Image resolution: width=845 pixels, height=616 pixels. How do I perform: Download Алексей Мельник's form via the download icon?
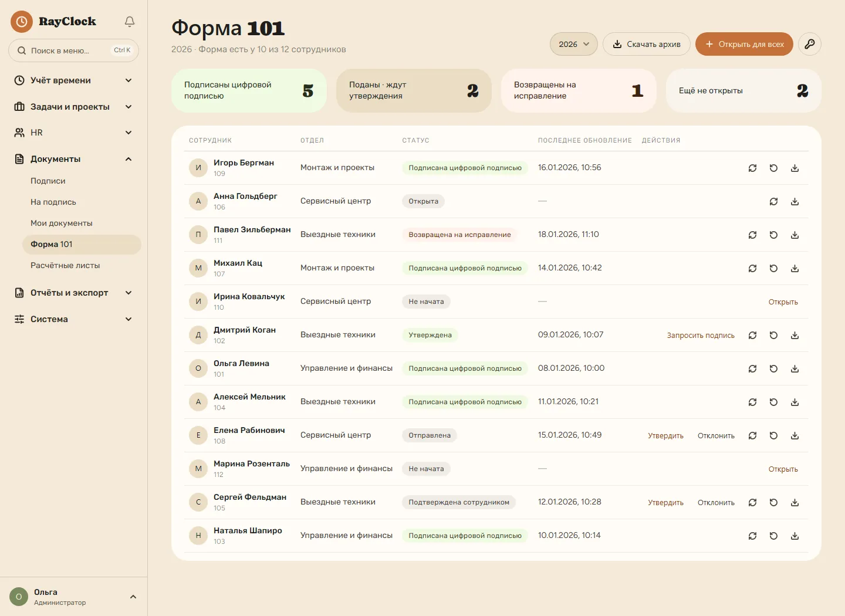pos(795,402)
